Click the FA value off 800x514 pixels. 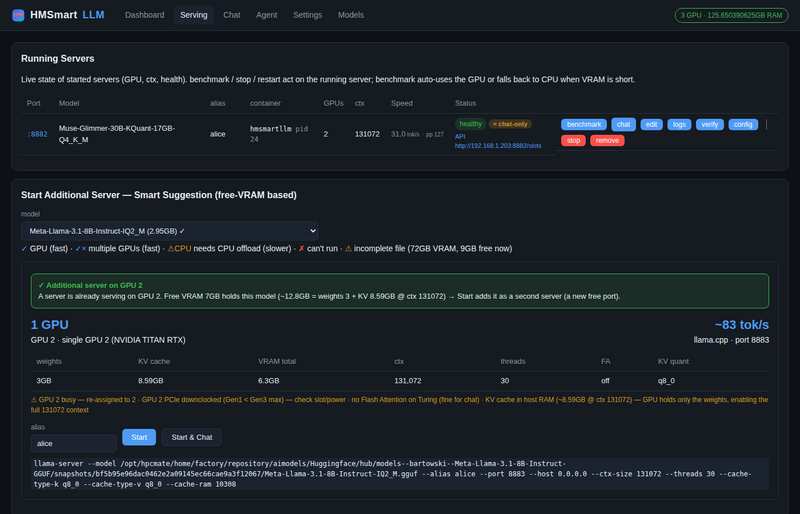point(605,381)
